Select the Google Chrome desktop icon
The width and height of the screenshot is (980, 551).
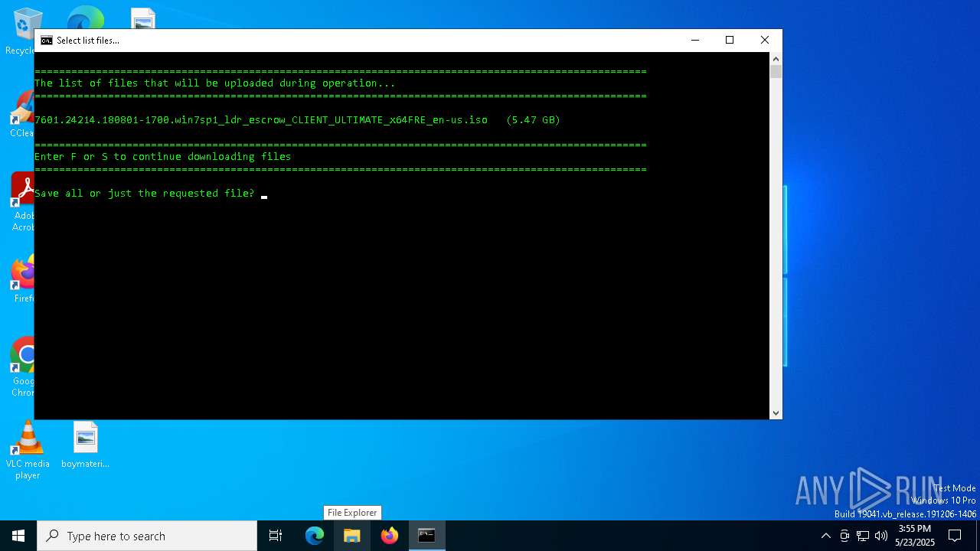coord(23,367)
